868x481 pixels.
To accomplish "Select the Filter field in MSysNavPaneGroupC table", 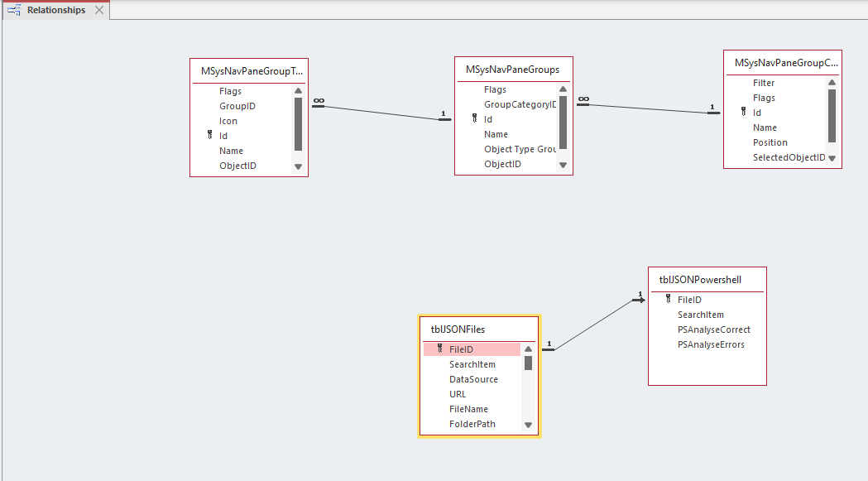I will point(764,83).
